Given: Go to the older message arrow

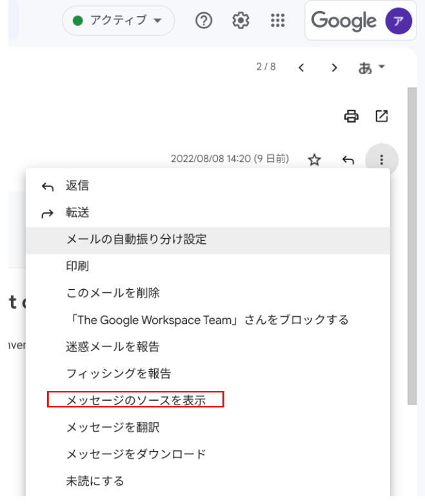Looking at the screenshot, I should [335, 68].
